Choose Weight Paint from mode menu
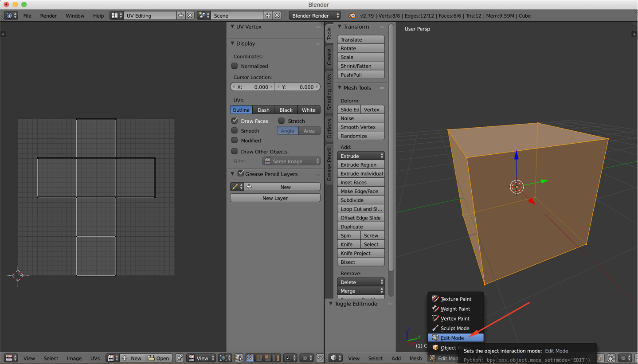The image size is (638, 364). (456, 309)
